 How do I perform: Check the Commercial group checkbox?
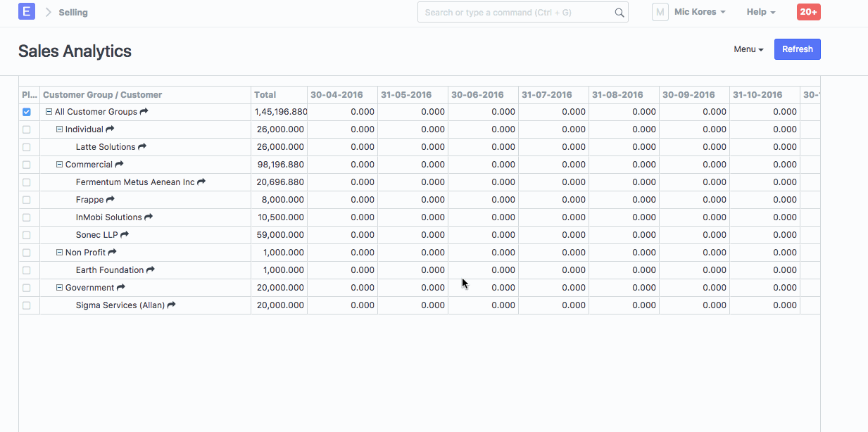pos(26,164)
